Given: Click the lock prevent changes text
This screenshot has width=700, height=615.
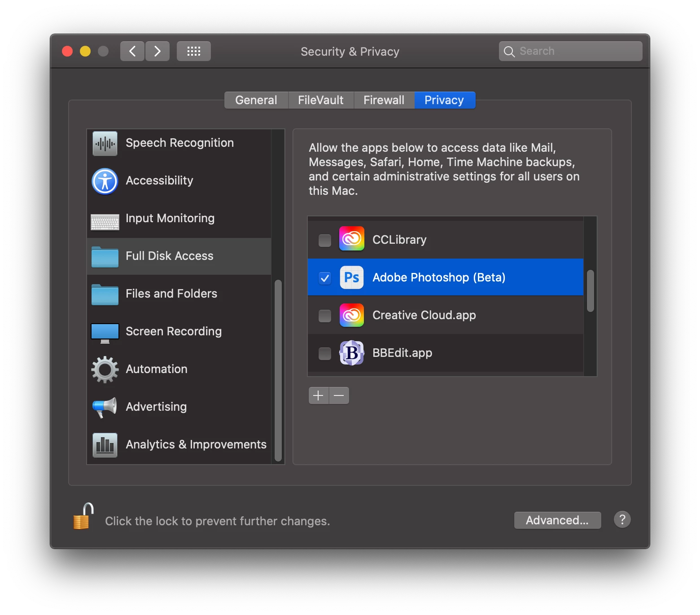Looking at the screenshot, I should (x=218, y=521).
